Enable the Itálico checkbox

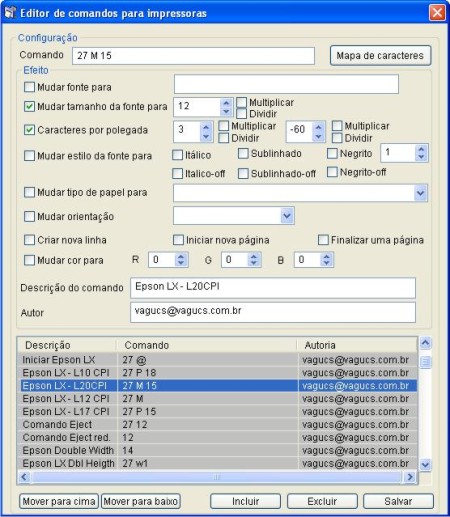pos(177,155)
